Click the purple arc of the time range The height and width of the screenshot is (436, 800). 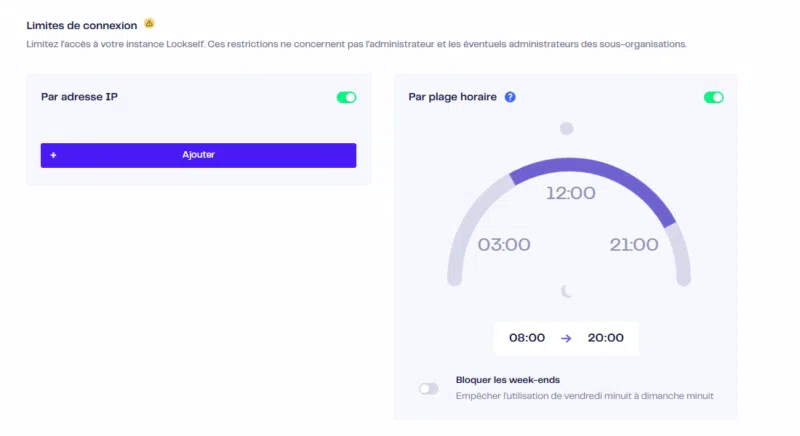(600, 171)
